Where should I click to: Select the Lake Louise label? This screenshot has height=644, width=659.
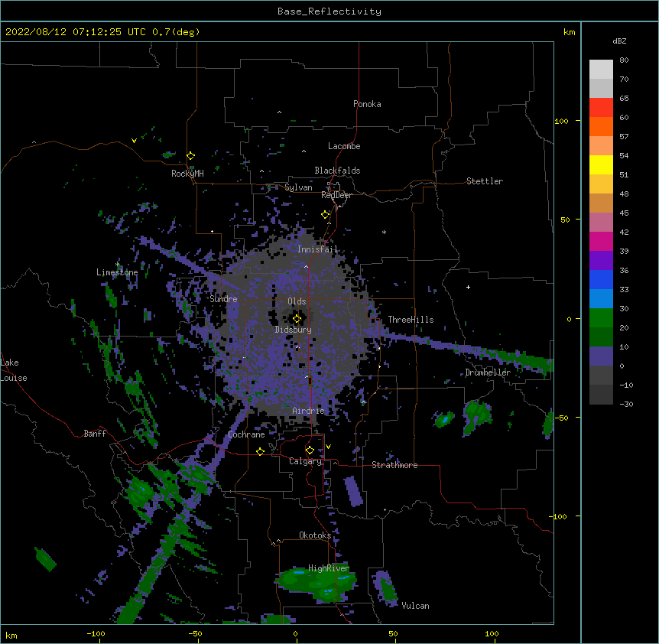tap(14, 370)
